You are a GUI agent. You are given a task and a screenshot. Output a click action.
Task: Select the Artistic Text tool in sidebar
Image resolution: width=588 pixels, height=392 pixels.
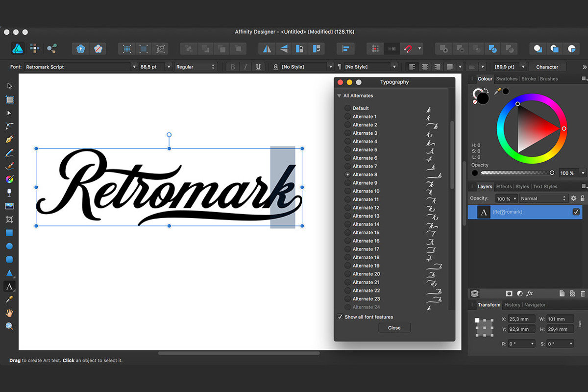(9, 286)
